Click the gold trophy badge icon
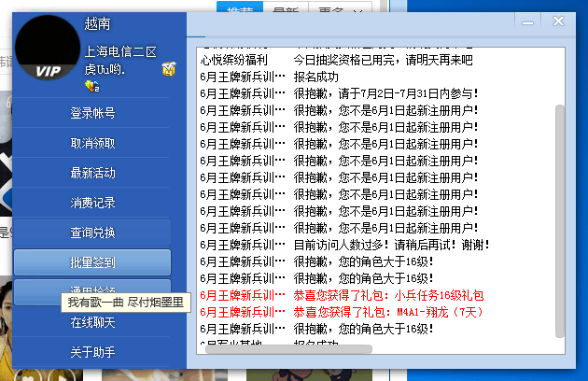 coord(169,69)
